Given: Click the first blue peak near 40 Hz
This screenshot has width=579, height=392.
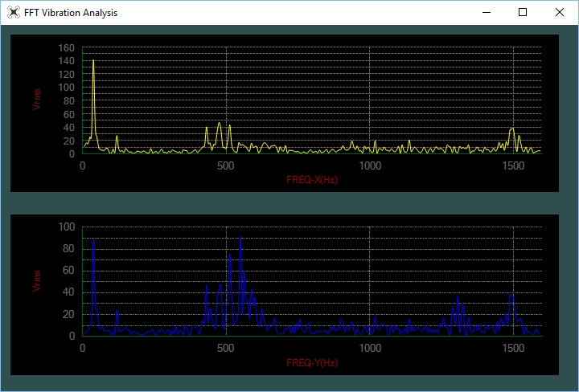Looking at the screenshot, I should [93, 242].
